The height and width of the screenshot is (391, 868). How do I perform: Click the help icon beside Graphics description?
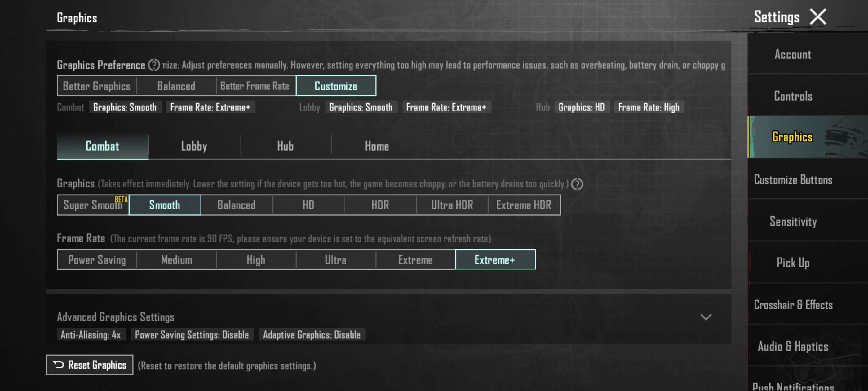click(x=577, y=184)
